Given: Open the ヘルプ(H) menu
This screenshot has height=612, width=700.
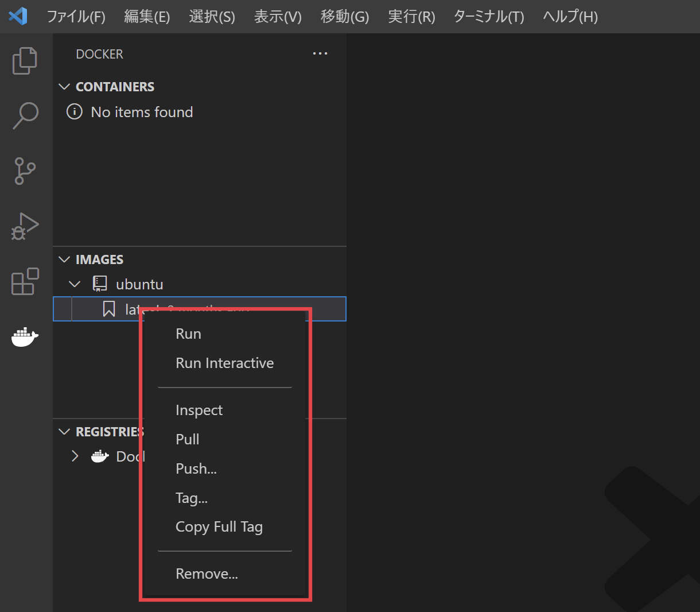Looking at the screenshot, I should (x=570, y=17).
